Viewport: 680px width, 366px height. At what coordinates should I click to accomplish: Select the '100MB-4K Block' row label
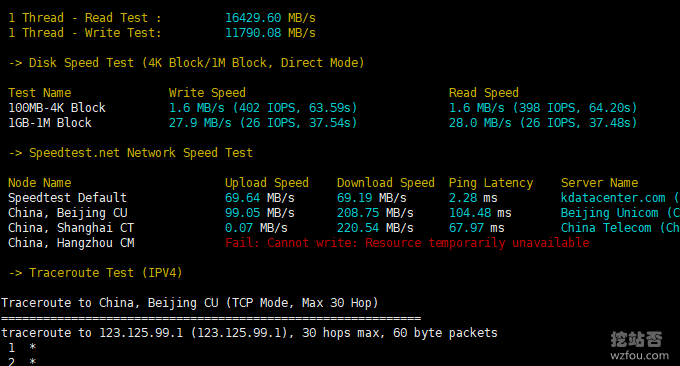(57, 108)
